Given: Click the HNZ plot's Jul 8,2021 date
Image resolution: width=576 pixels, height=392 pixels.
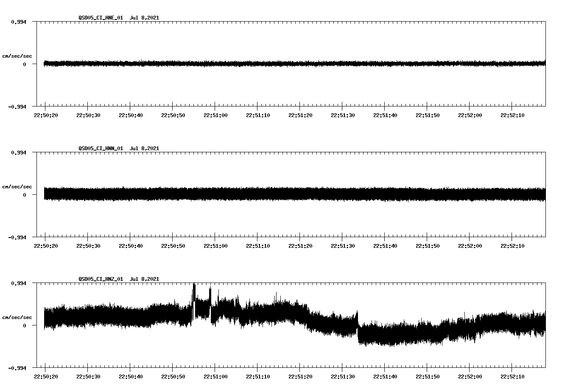Looking at the screenshot, I should (x=144, y=279).
